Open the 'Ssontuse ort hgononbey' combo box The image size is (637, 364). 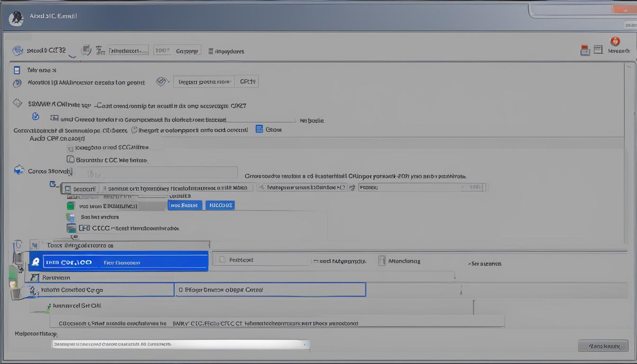tap(177, 188)
